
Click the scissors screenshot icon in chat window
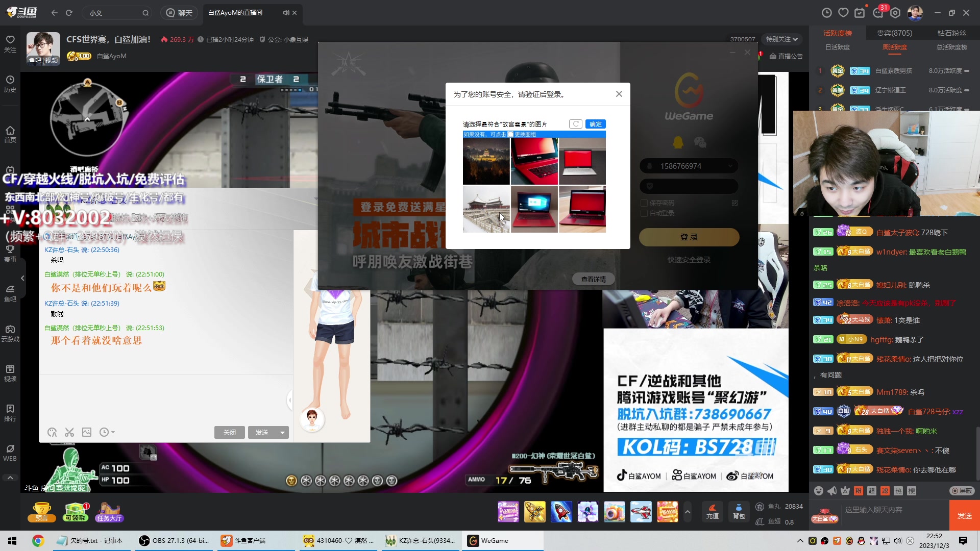click(69, 433)
